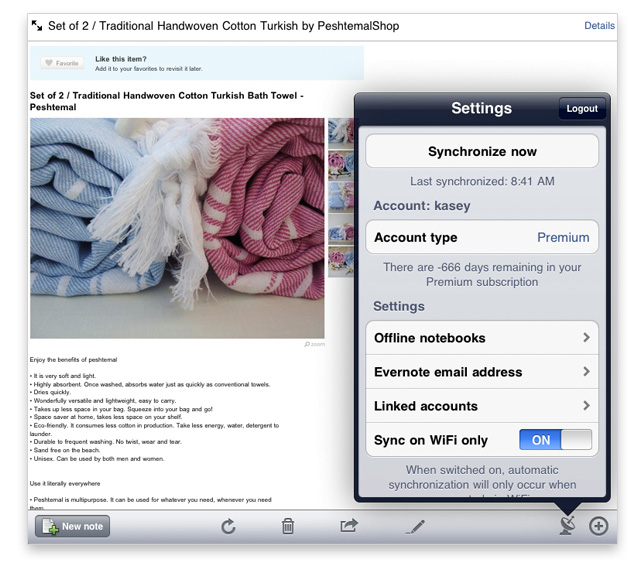Viewport: 640px width, 564px height.
Task: Click the 'Sand free on the beach.' bullet
Action: [x=65, y=450]
